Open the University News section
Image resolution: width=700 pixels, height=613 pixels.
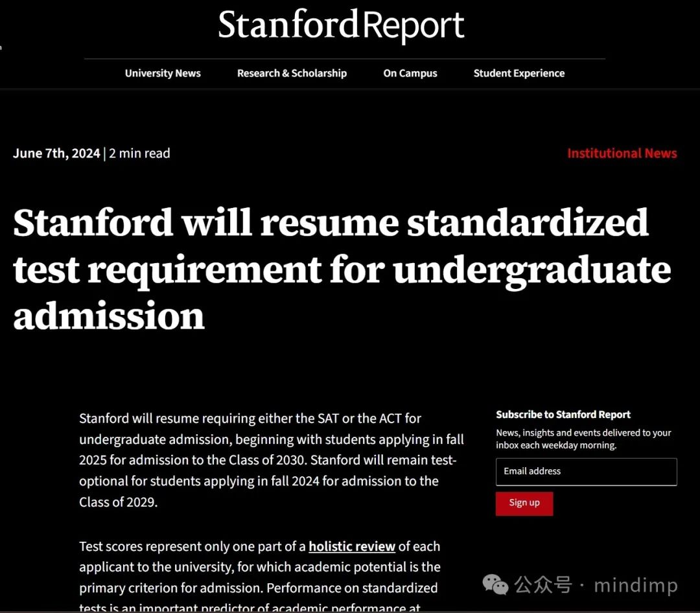163,73
